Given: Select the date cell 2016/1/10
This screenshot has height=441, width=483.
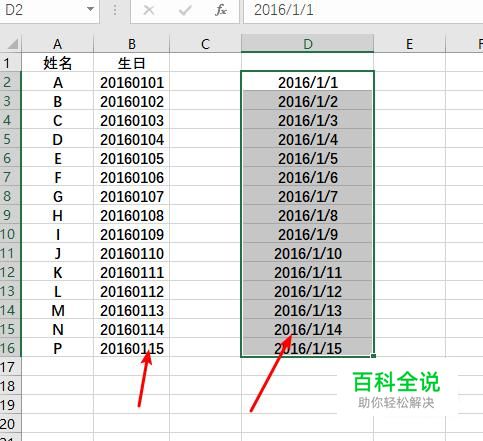Looking at the screenshot, I should click(308, 253).
